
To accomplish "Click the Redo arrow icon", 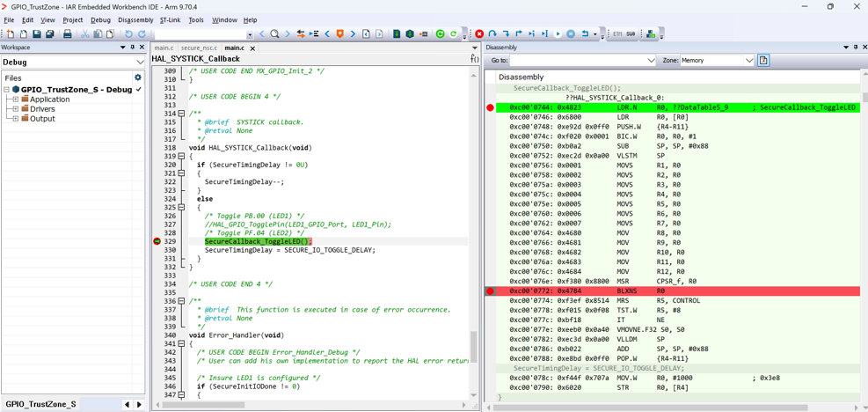I will pos(142,33).
